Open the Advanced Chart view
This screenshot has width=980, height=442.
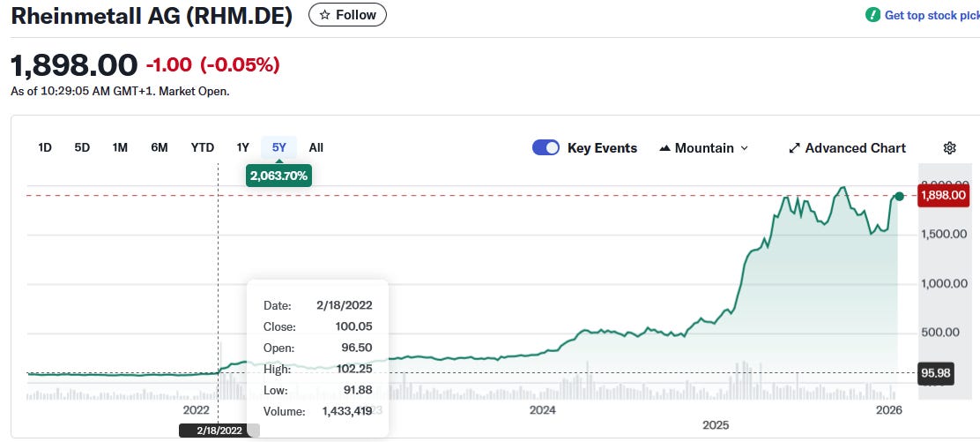(x=848, y=148)
